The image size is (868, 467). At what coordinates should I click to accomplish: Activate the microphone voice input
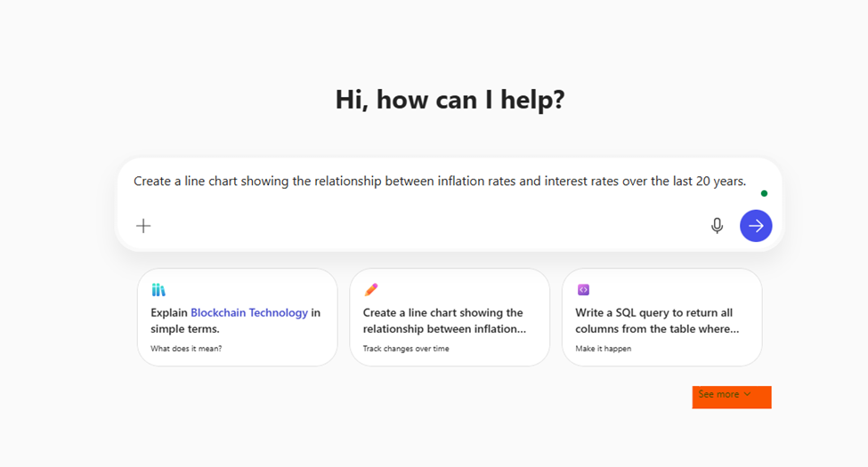coord(717,226)
